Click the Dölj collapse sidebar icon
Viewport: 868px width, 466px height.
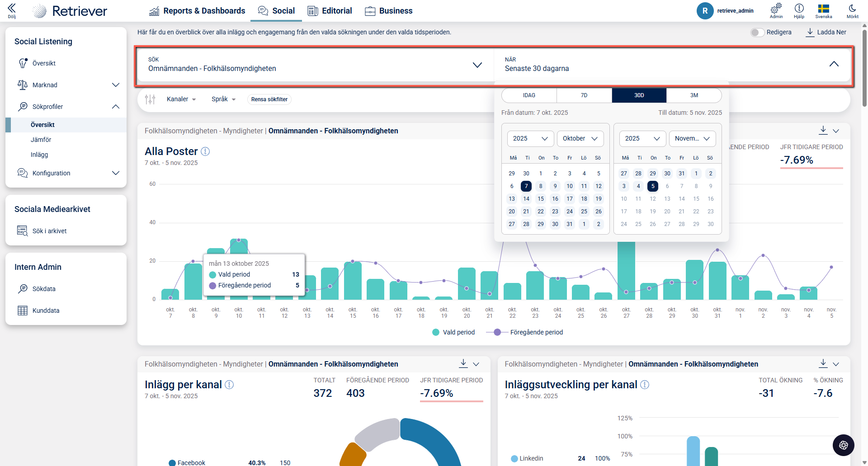pos(12,9)
